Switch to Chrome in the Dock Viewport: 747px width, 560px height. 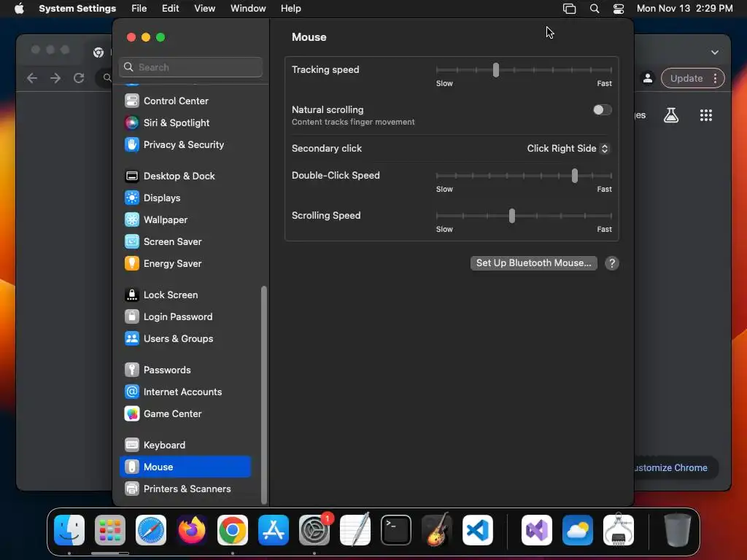pyautogui.click(x=233, y=530)
